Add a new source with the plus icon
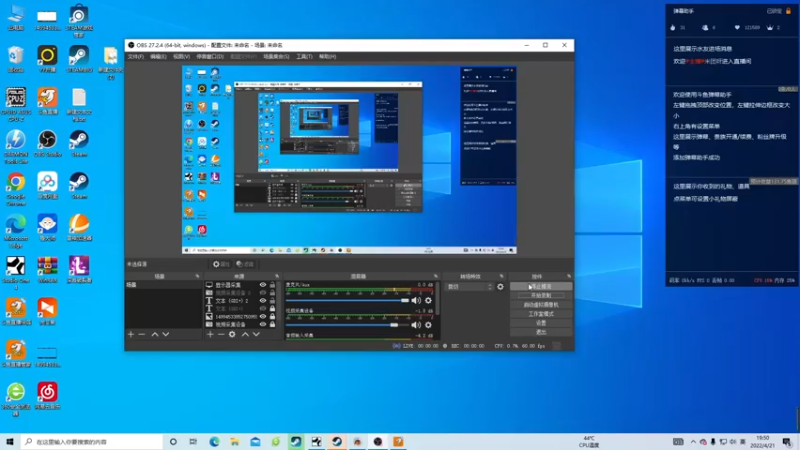Image resolution: width=800 pixels, height=450 pixels. pyautogui.click(x=210, y=334)
